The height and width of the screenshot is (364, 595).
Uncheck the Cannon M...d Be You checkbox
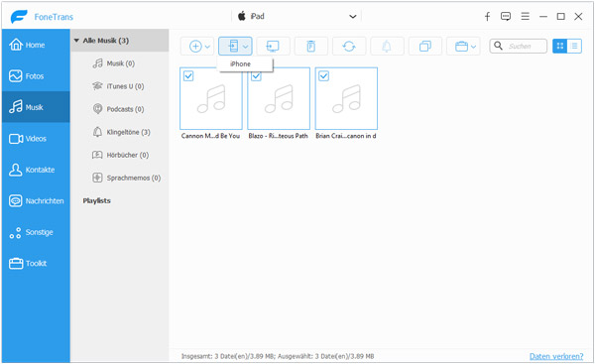click(x=188, y=76)
